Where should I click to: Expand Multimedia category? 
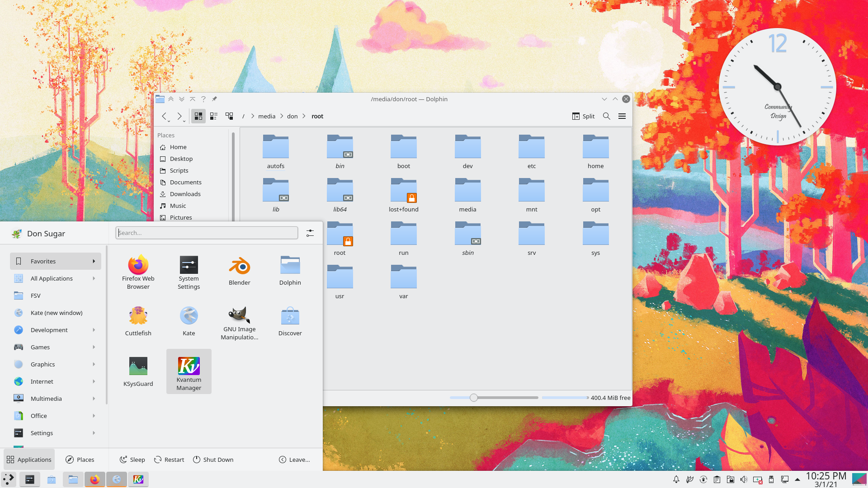[56, 399]
